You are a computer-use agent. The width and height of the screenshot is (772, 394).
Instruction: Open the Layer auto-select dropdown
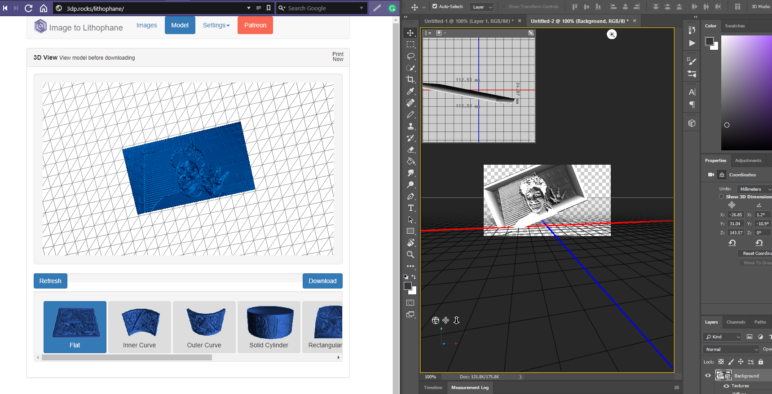(x=482, y=7)
